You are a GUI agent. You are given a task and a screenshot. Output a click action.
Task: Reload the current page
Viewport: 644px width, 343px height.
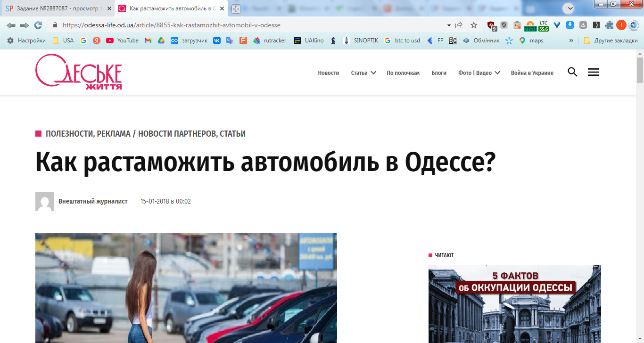[38, 25]
